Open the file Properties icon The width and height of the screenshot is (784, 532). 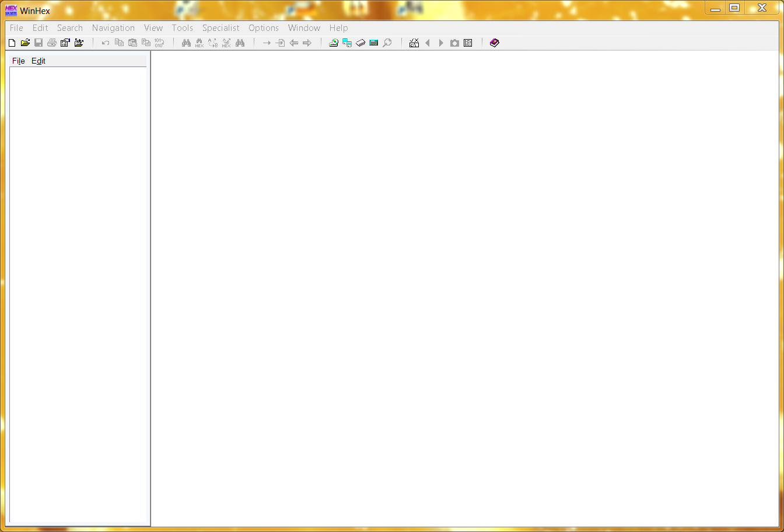point(65,43)
